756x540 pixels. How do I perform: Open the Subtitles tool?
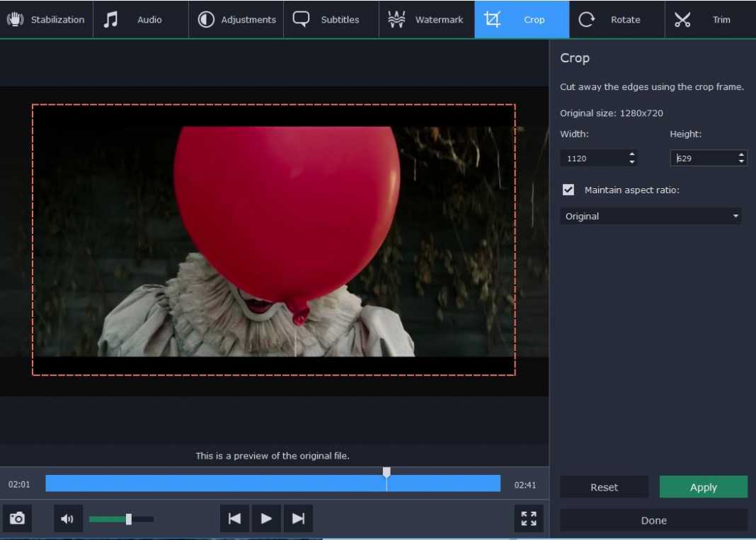(x=331, y=19)
